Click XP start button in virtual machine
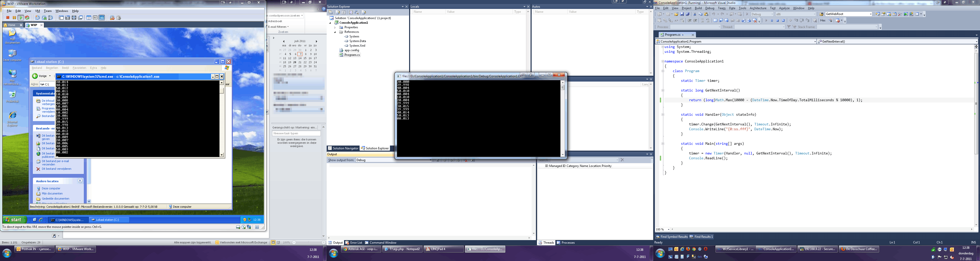This screenshot has width=980, height=261. [x=15, y=220]
